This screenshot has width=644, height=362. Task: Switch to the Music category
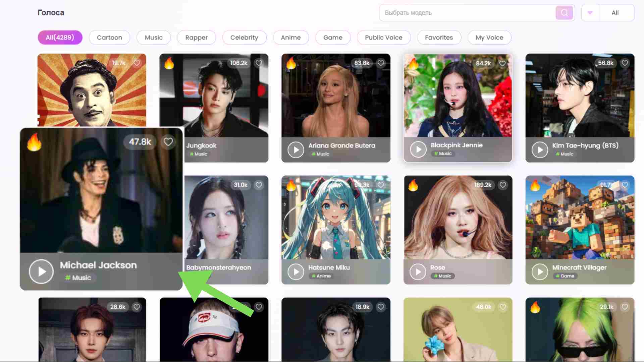(154, 38)
